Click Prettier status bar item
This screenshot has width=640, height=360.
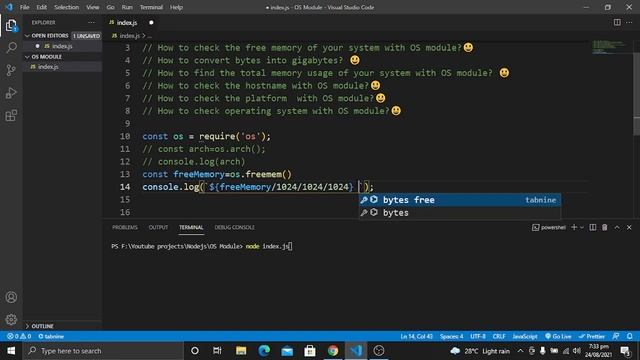[x=591, y=336]
